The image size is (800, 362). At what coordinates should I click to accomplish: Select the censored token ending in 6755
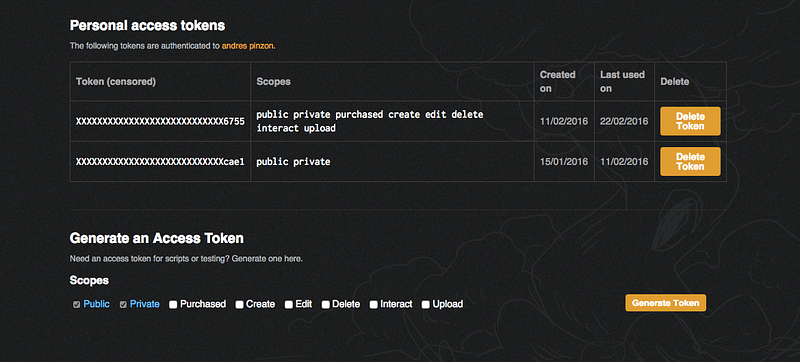(160, 121)
